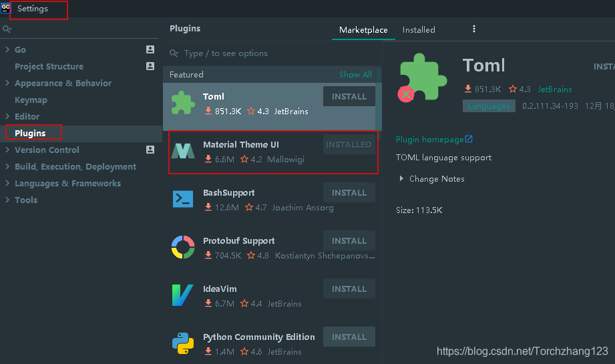Click 'TOML language support' description text

click(443, 158)
